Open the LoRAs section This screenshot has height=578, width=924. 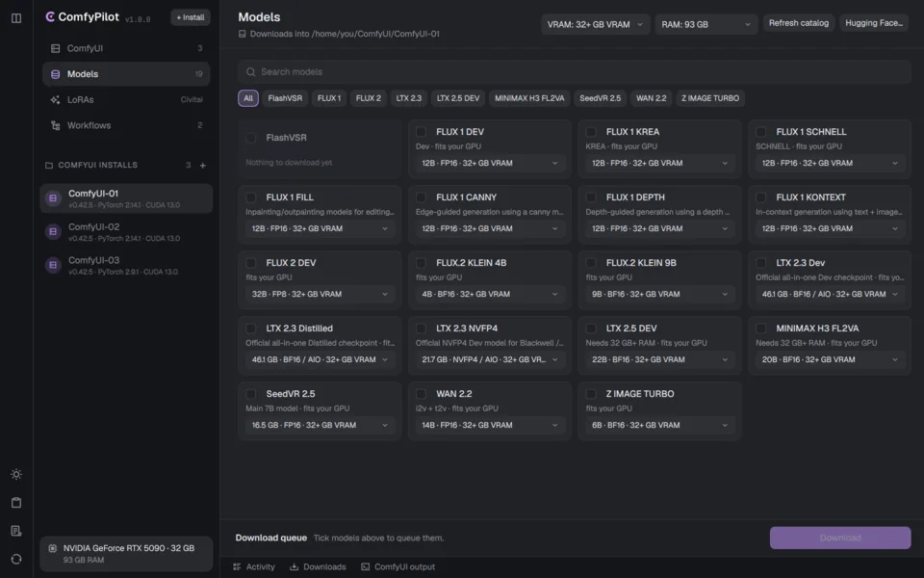126,99
